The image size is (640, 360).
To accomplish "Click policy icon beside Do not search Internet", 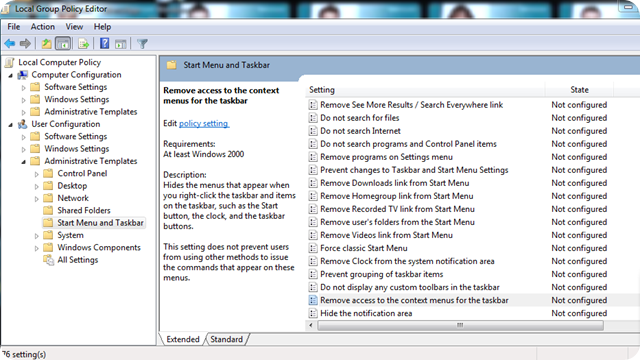I will click(x=313, y=131).
